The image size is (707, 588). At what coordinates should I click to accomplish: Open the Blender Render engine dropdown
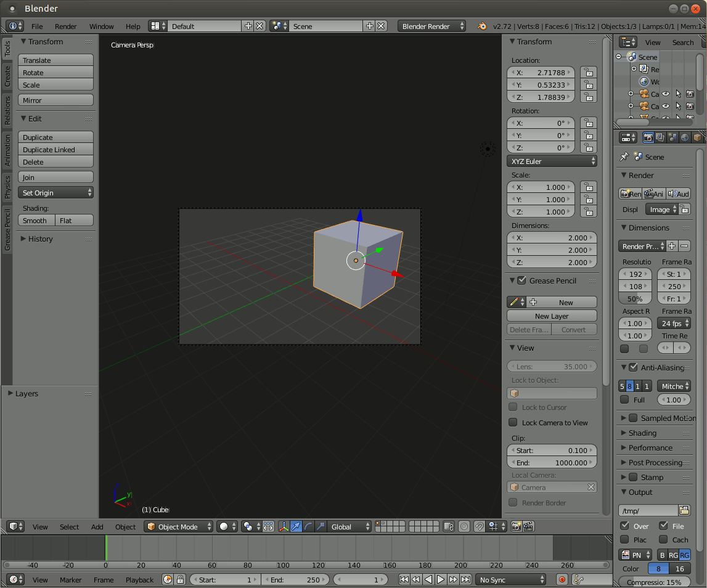point(431,26)
